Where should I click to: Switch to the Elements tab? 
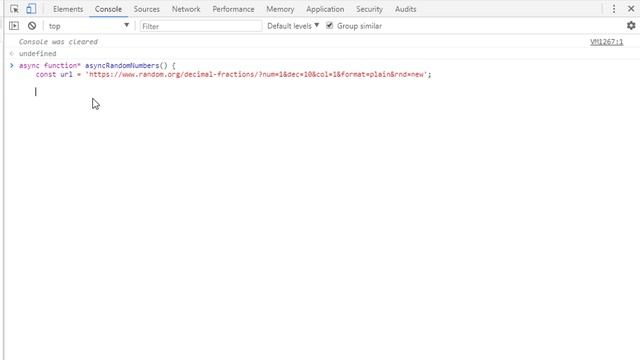(x=68, y=9)
